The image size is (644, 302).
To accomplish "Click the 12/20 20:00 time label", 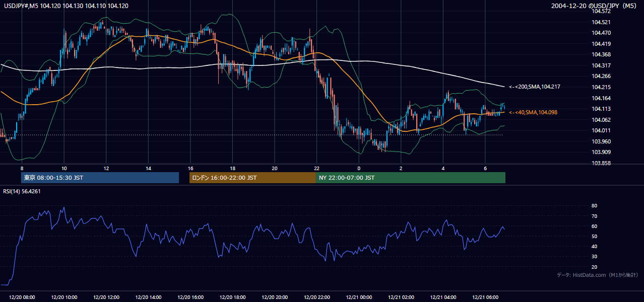I will (x=275, y=297).
